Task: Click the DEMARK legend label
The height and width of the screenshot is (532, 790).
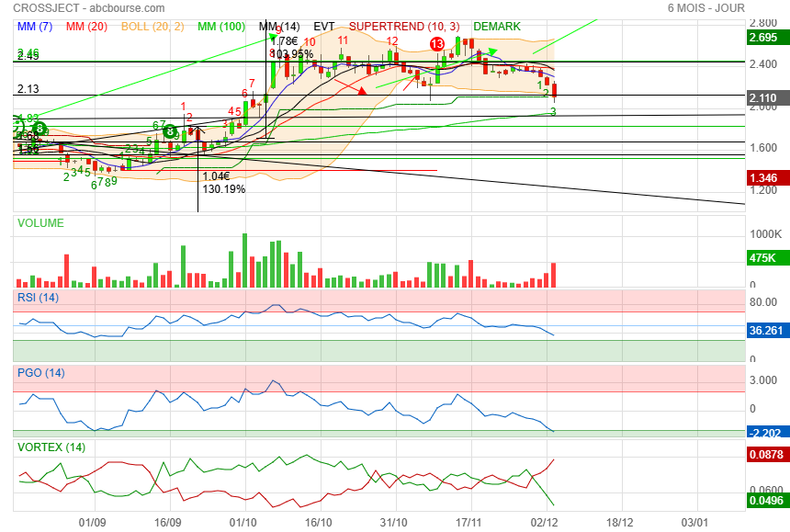Action: pos(497,27)
